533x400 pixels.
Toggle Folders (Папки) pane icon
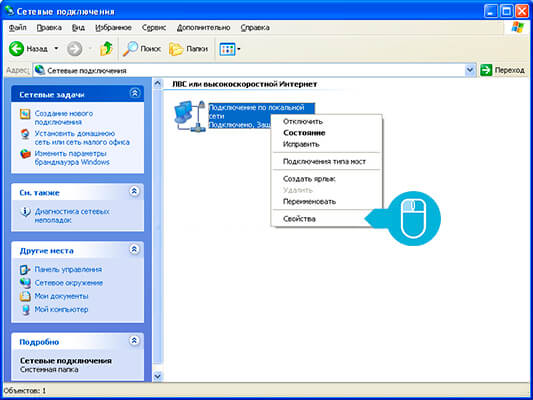point(176,49)
